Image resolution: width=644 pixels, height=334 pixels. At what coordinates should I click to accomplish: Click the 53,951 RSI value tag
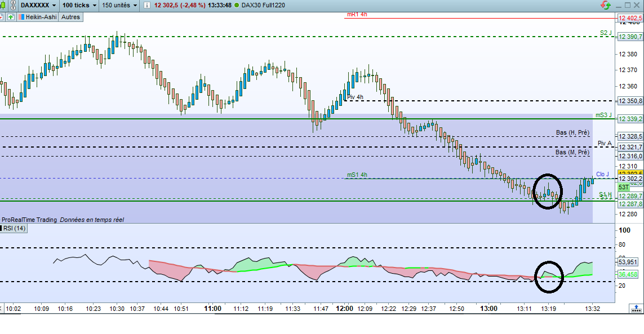pyautogui.click(x=628, y=262)
